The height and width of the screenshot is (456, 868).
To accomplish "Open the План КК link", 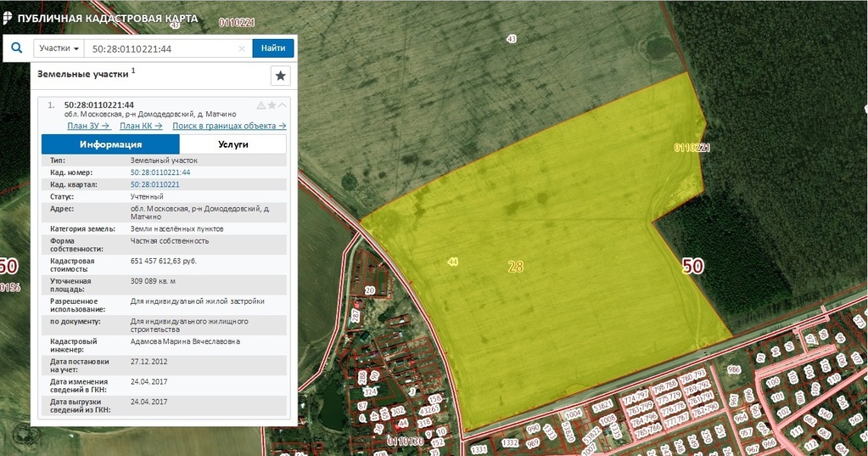I will pos(141,126).
